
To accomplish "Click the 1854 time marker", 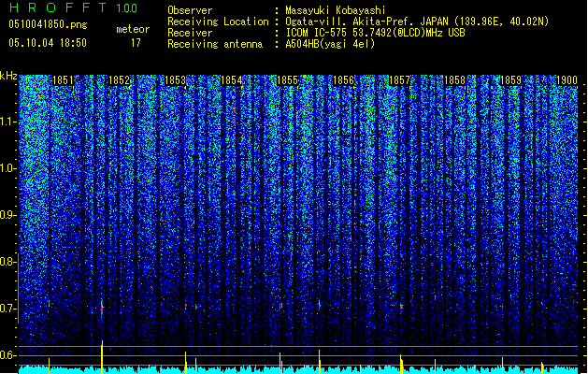I will 232,80.
